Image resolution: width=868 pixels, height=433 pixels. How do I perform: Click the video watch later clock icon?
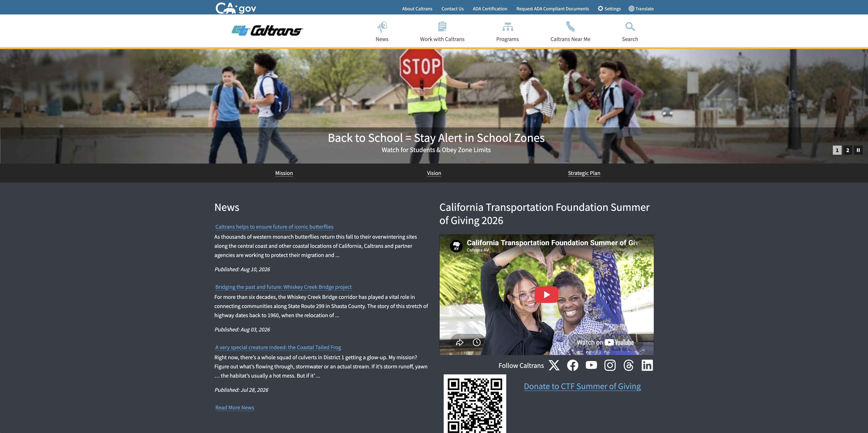(476, 342)
